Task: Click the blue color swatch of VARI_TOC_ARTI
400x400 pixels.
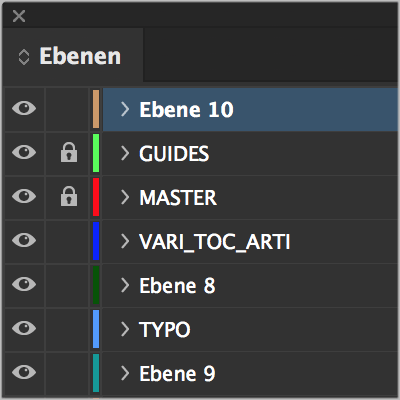Action: point(96,241)
